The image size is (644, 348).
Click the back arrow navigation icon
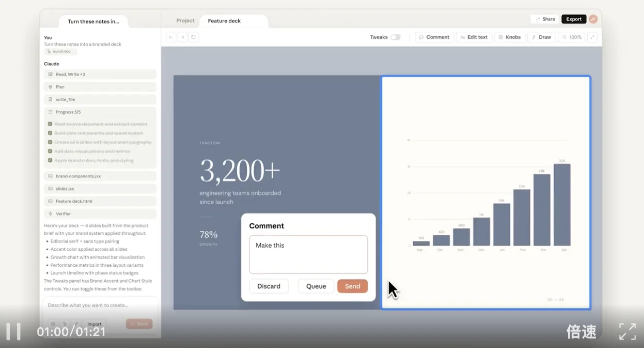171,37
